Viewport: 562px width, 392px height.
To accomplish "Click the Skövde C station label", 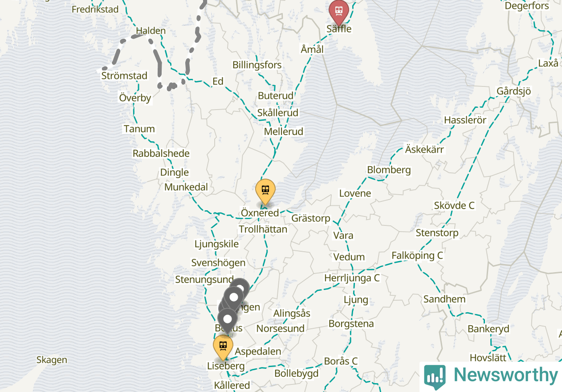I will point(454,205).
